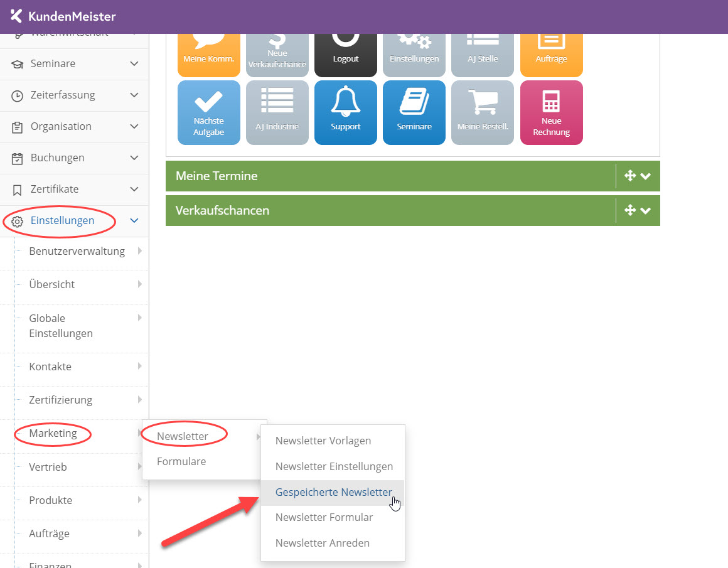
Task: Click the move icon on Verkaufschancen
Action: pyautogui.click(x=630, y=210)
